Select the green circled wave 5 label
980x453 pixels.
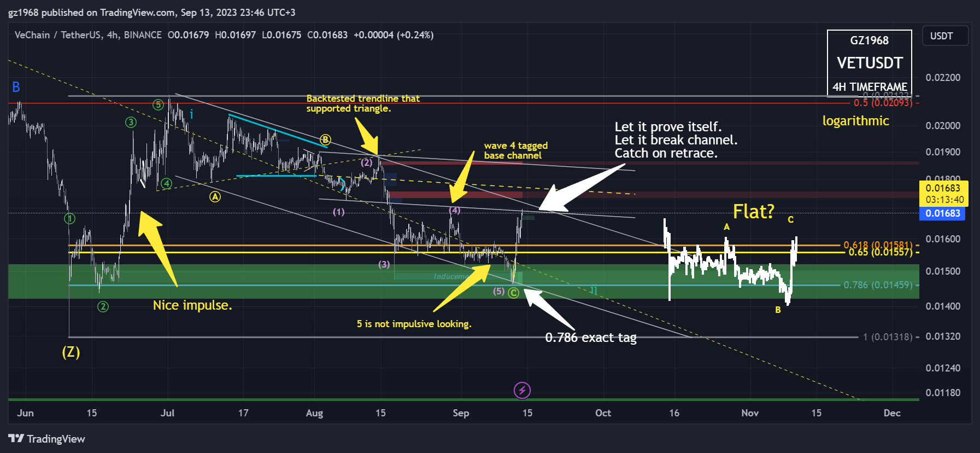point(158,104)
